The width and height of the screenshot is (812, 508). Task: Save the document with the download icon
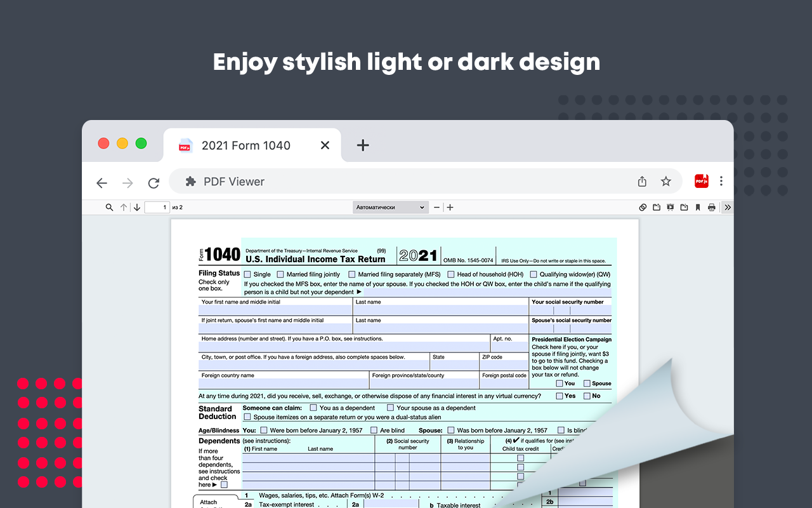(684, 207)
